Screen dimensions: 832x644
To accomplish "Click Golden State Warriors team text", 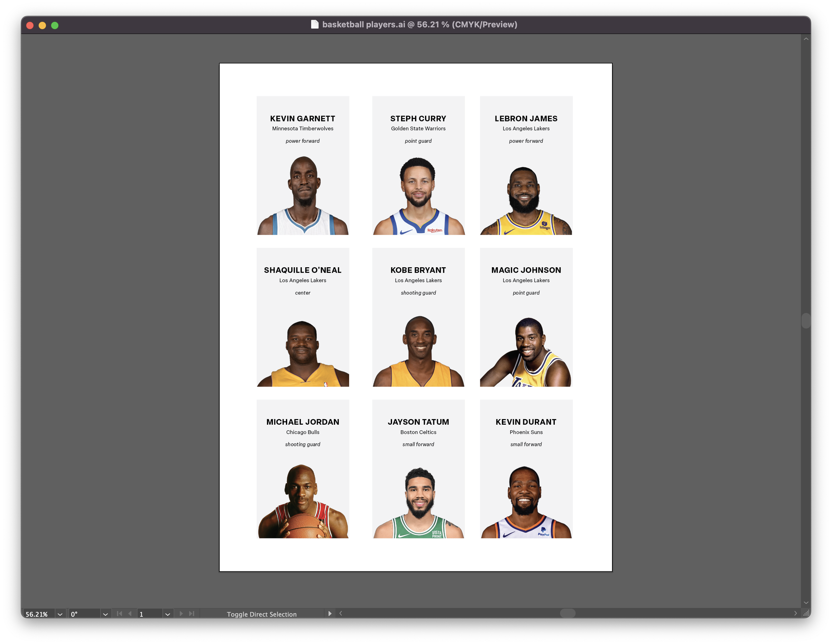I will point(418,128).
